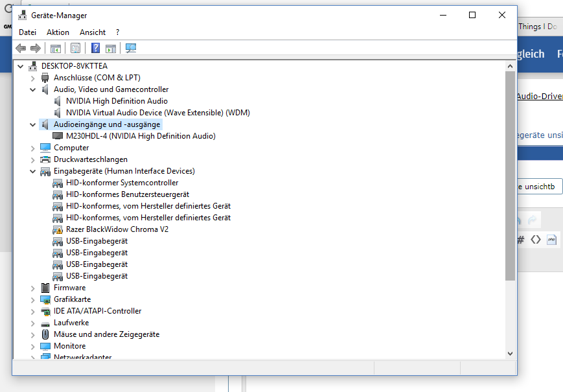Select the HID-konformes Benutzersteuergerät row
563x392 pixels.
128,194
